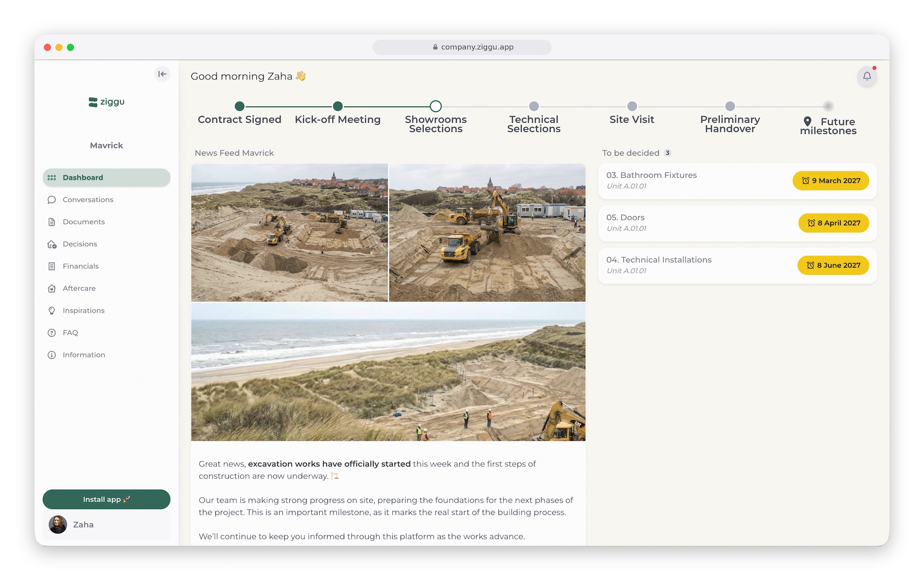Click the 8 April 2027 deadline badge
Image resolution: width=924 pixels, height=581 pixels.
833,223
